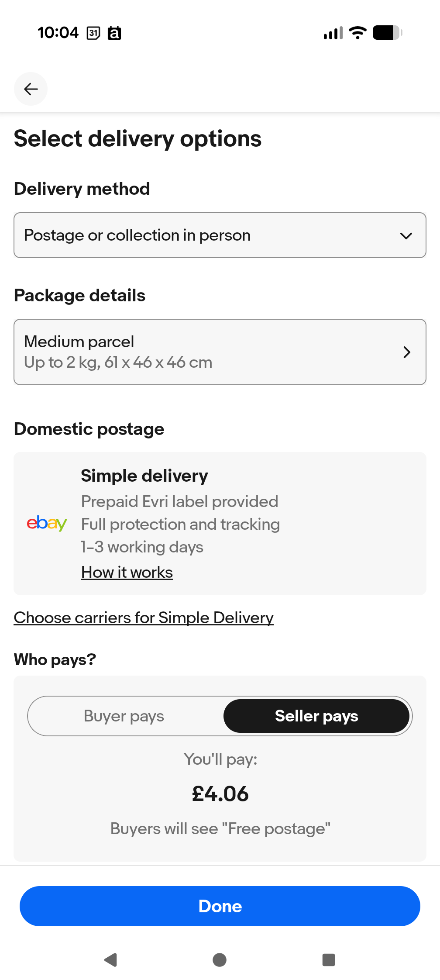Select the Buyer pays option
The image size is (440, 980).
point(124,716)
